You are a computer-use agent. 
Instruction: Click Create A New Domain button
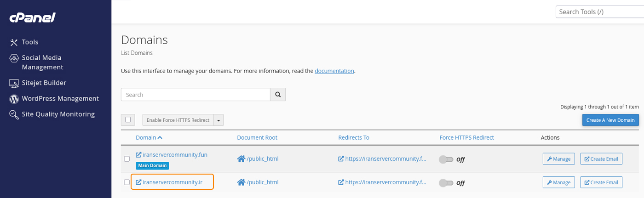610,120
